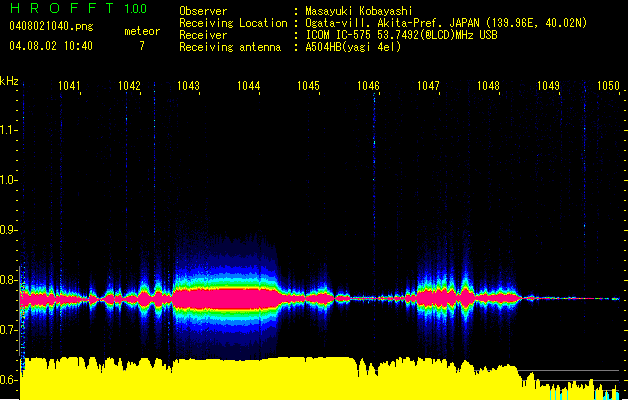629x400 pixels.
Task: Click the 1048 time marker
Action: pos(488,86)
